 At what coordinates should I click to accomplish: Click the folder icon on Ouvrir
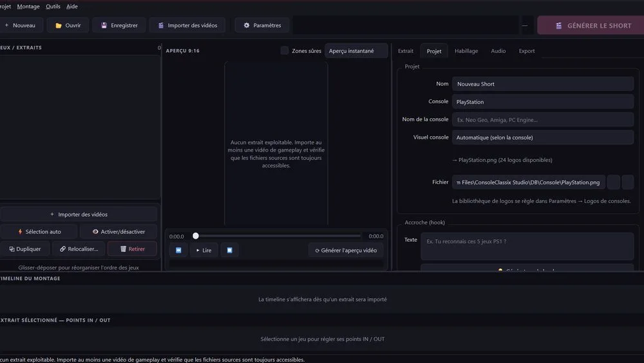click(59, 25)
